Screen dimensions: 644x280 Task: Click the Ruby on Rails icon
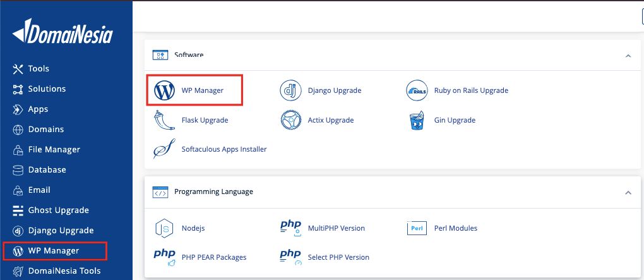(x=417, y=90)
